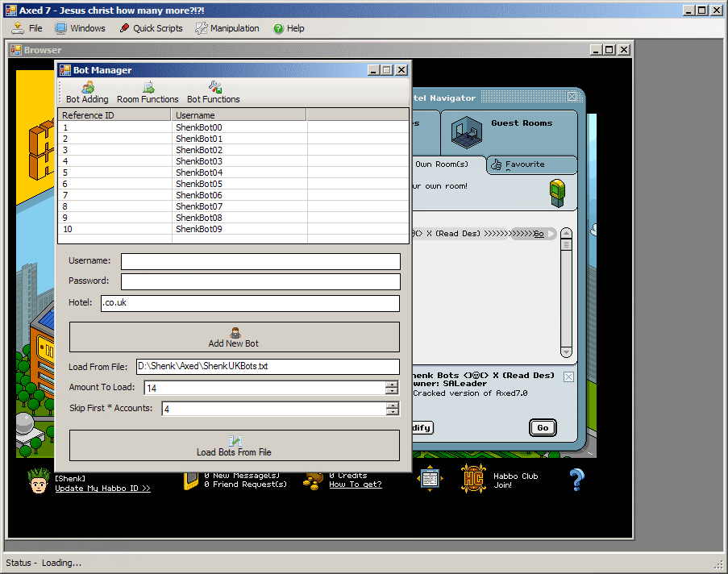
Task: Increase the Skip First Accounts value
Action: [x=393, y=406]
